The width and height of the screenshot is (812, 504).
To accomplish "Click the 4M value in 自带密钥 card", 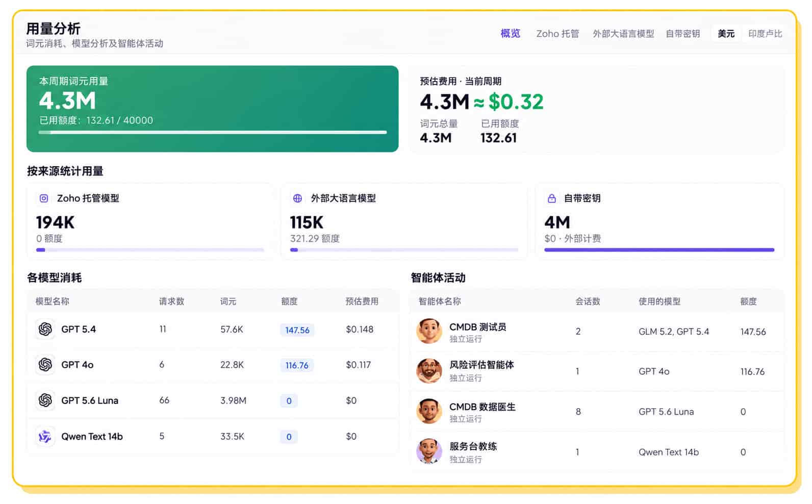I will coord(557,222).
